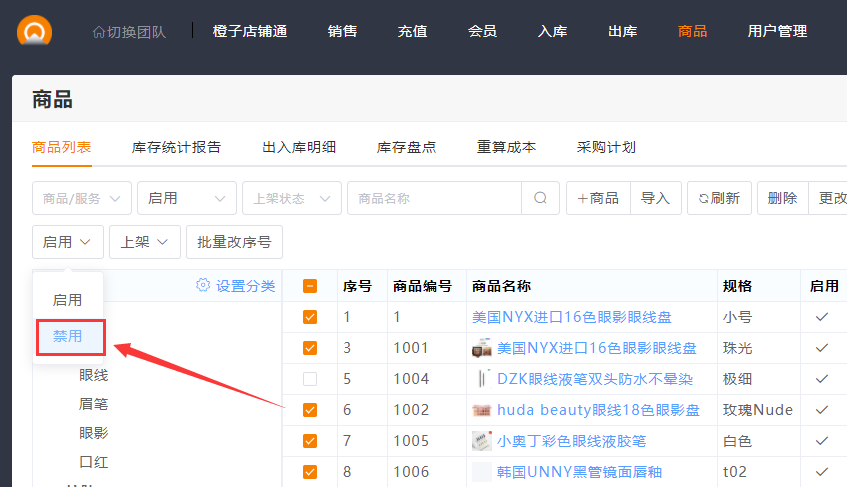This screenshot has width=847, height=487.
Task: Click the 商品名称 search input field
Action: click(434, 198)
